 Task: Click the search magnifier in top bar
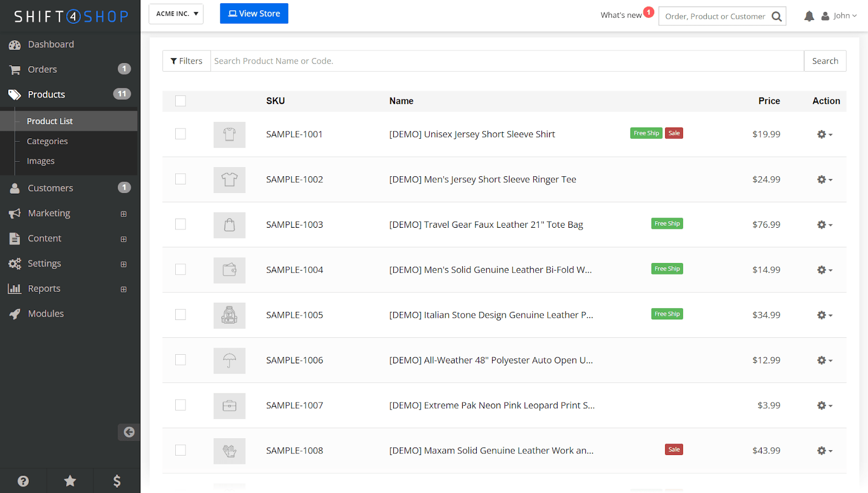pos(778,16)
